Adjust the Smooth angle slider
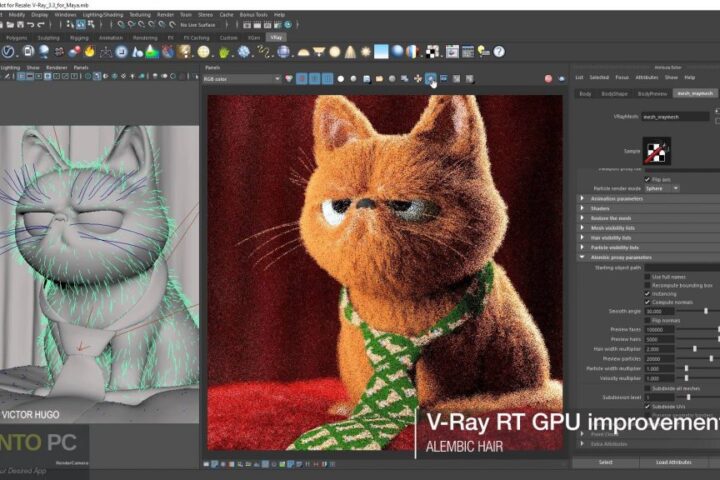Screen dimensions: 720x480 point(706,311)
